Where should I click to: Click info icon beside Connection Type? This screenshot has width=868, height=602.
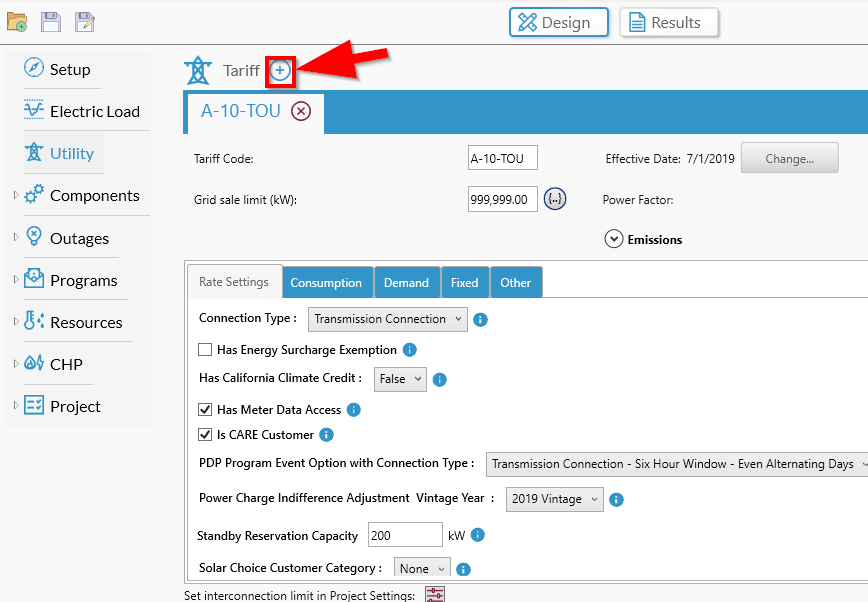pyautogui.click(x=481, y=320)
